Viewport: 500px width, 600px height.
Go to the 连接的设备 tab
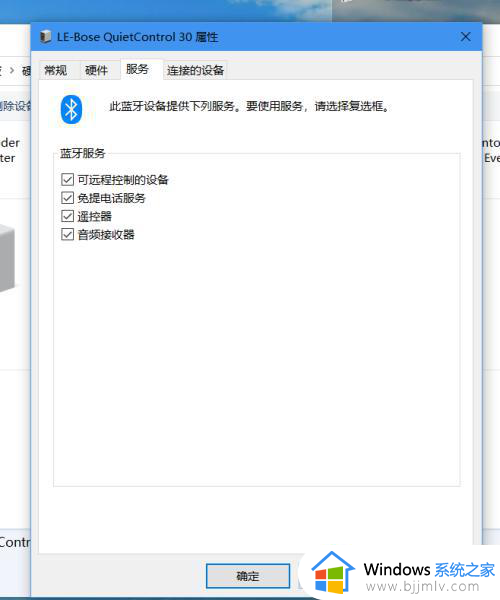click(195, 70)
